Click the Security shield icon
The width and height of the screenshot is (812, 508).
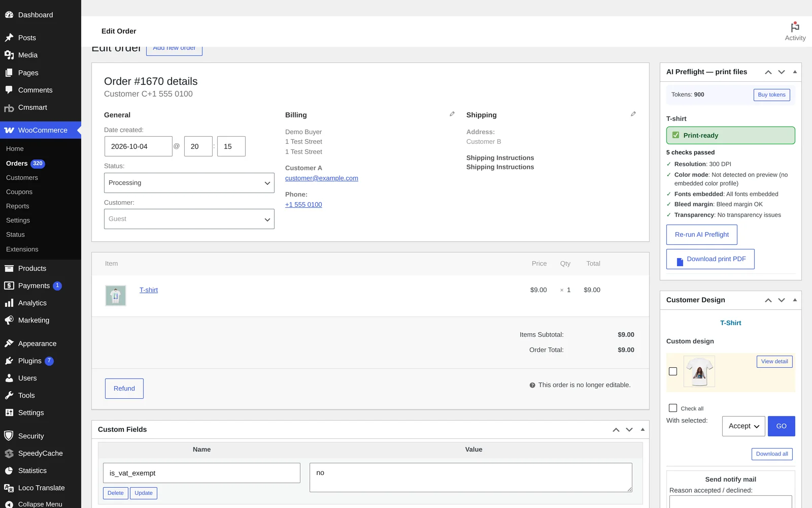pyautogui.click(x=9, y=436)
